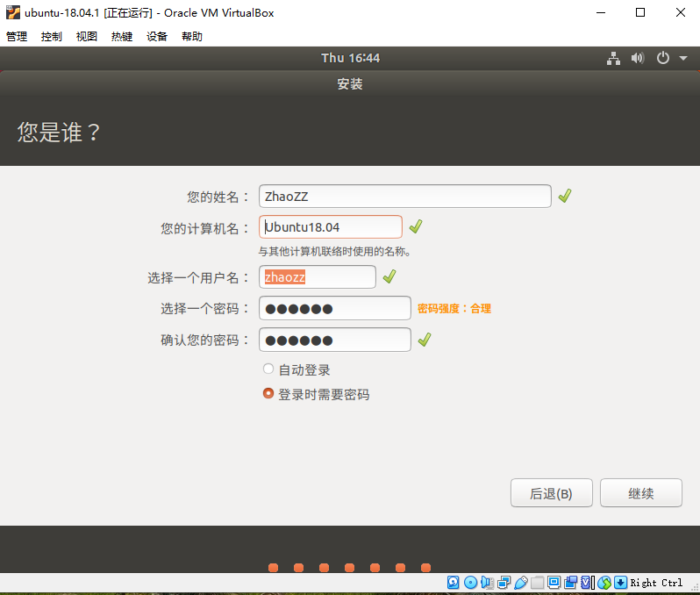Click the video capture status icon
This screenshot has width=700, height=595.
point(570,583)
